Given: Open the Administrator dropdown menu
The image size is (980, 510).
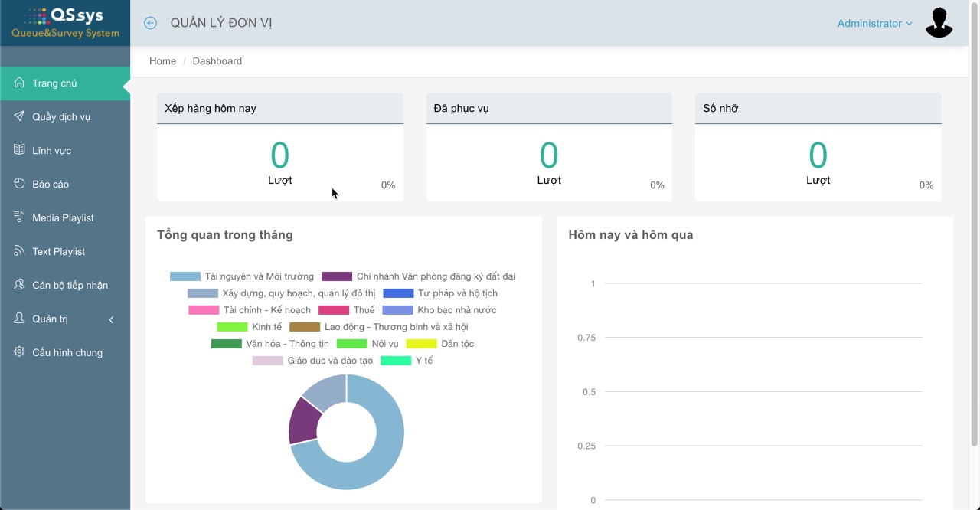Looking at the screenshot, I should point(874,24).
